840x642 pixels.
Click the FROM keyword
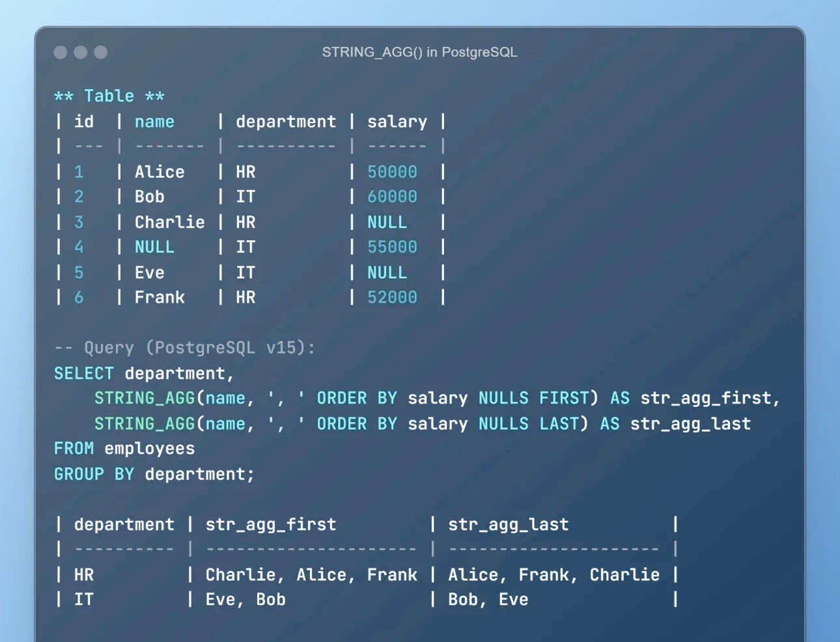(x=74, y=449)
